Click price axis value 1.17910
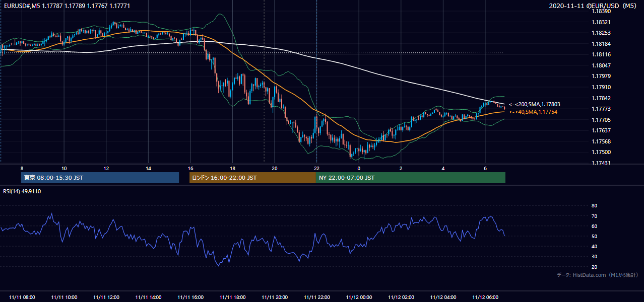The image size is (644, 302). [602, 87]
